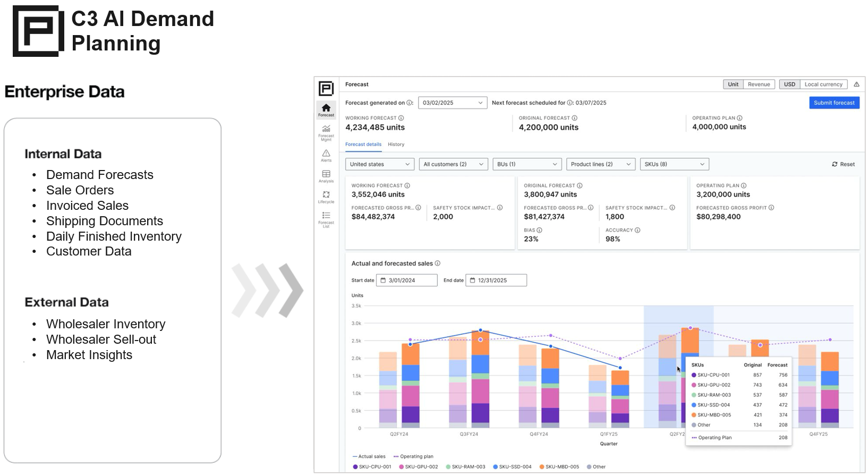
Task: Select the Unit display toggle
Action: pos(733,84)
